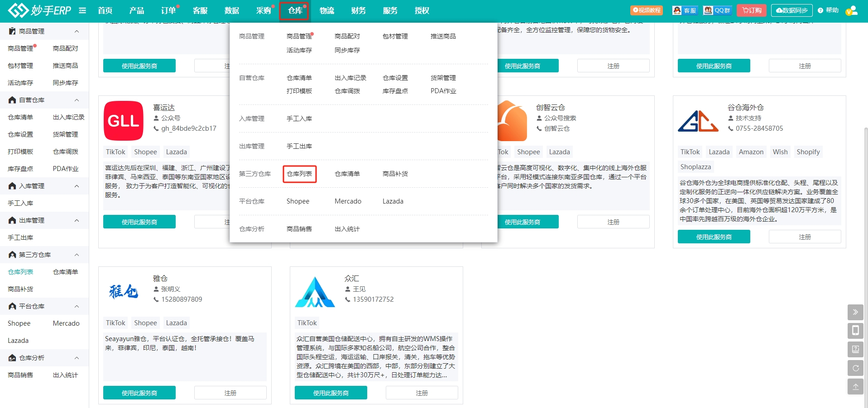Click 使用此服务商 for 谷仓海外仓
This screenshot has height=408, width=868.
[714, 237]
